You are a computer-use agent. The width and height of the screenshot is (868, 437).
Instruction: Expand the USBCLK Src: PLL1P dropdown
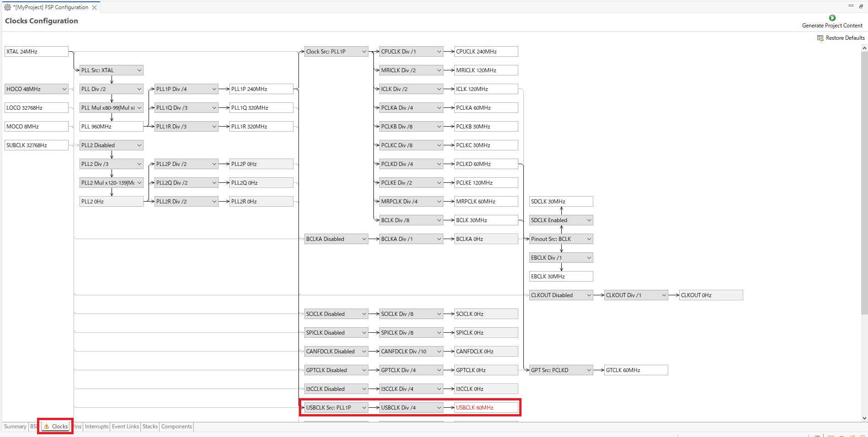coord(336,408)
